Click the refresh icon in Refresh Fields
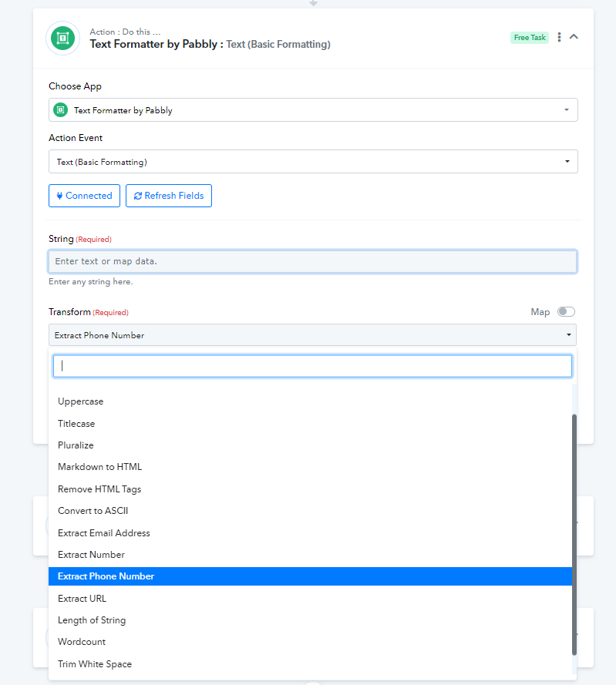The width and height of the screenshot is (616, 685). point(138,196)
